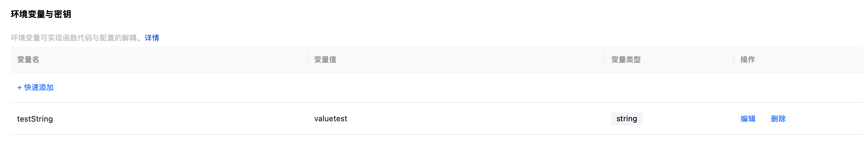Screen dimensions: 868x141
Task: Click the 操作 column header
Action: tap(747, 60)
